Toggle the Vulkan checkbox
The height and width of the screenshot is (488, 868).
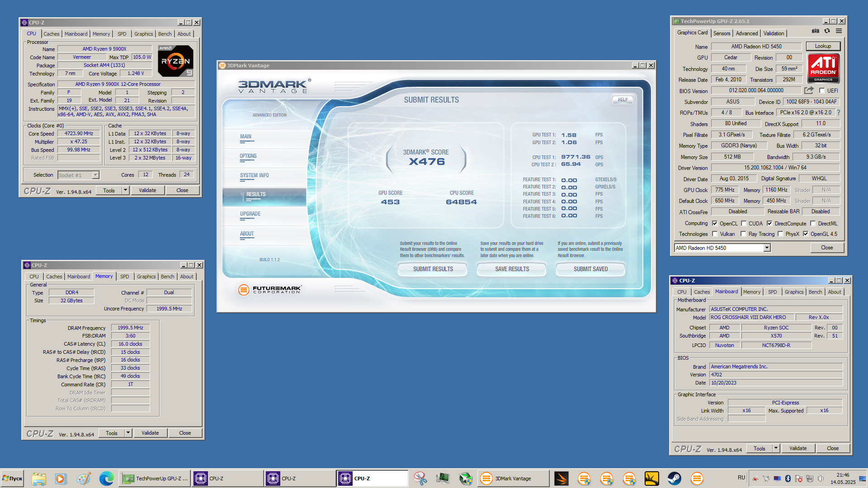click(x=715, y=234)
